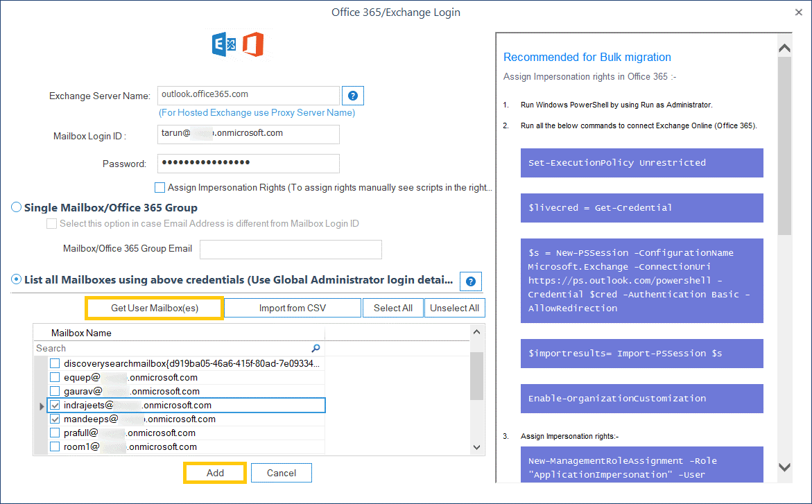
Task: Click Select All button
Action: coord(393,309)
